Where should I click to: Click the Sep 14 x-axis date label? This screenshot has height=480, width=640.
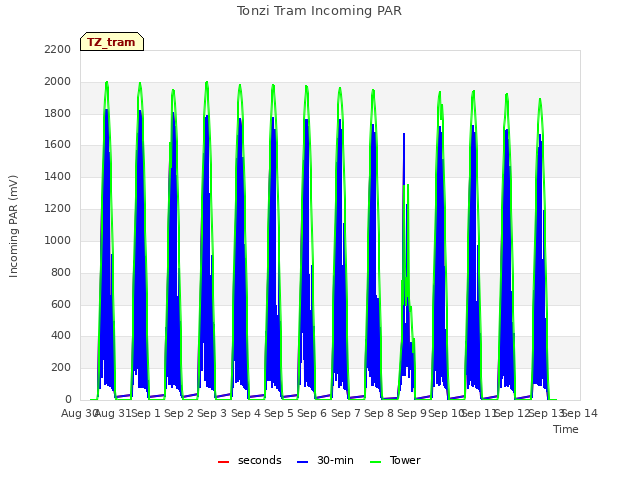click(580, 413)
